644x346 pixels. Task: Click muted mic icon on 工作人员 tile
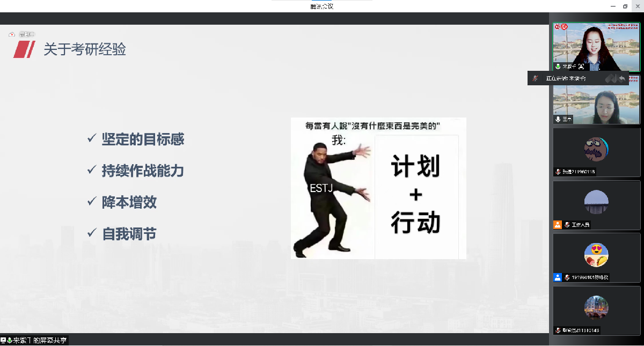click(x=567, y=225)
